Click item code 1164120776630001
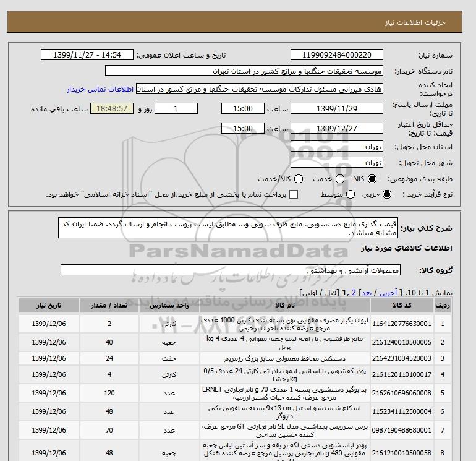The image size is (476, 461). (402, 324)
